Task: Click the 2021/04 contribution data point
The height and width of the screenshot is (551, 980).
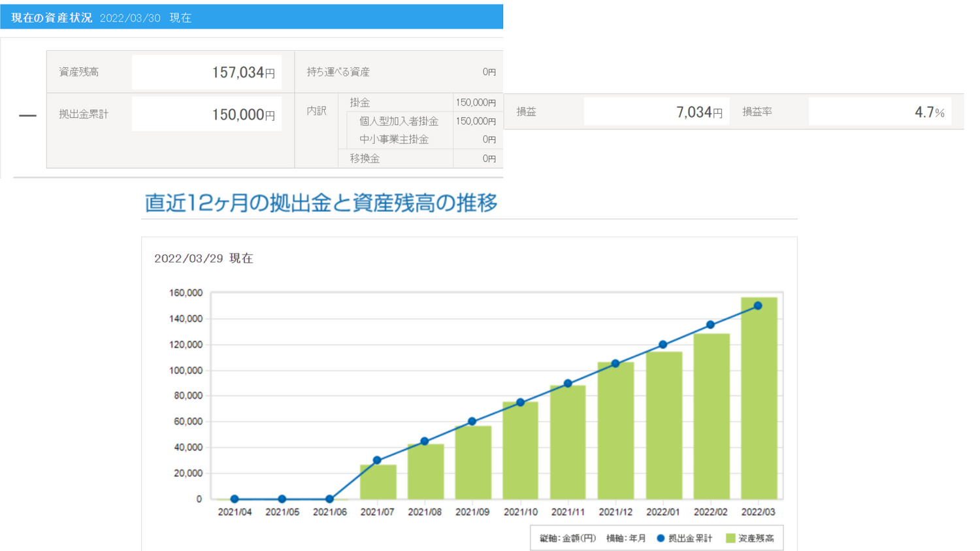Action: point(235,499)
